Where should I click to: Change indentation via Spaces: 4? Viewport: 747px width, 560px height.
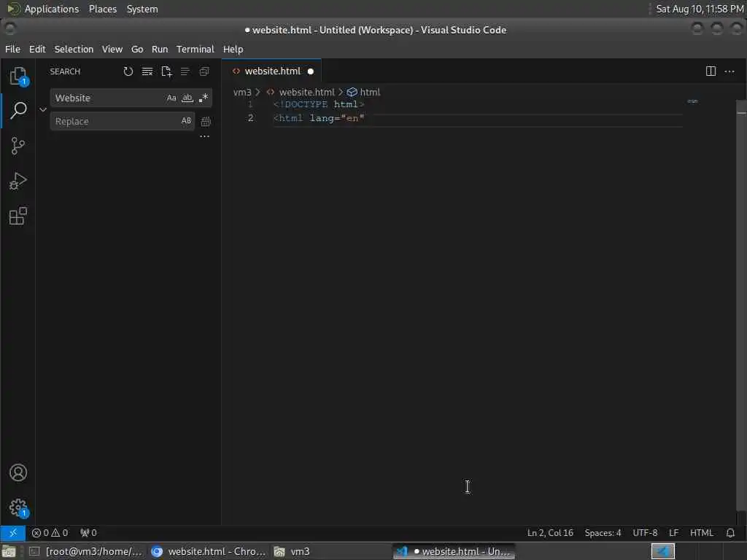[603, 532]
